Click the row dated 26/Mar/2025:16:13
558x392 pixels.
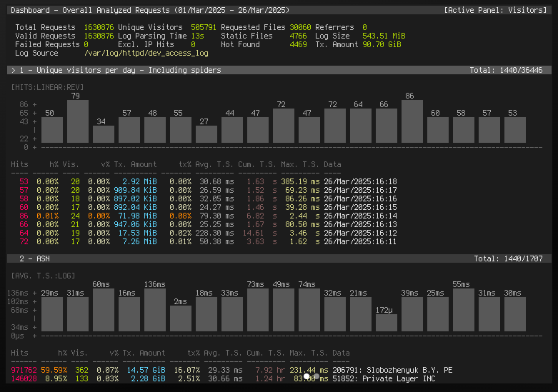(204, 224)
